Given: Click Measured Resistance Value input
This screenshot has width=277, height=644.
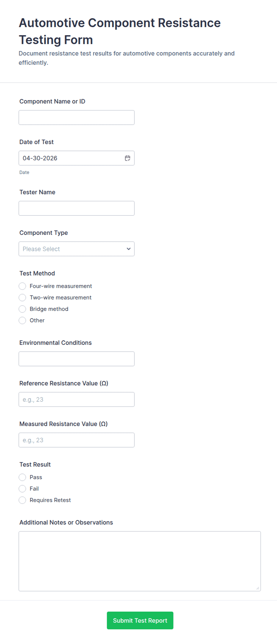Looking at the screenshot, I should [76, 440].
